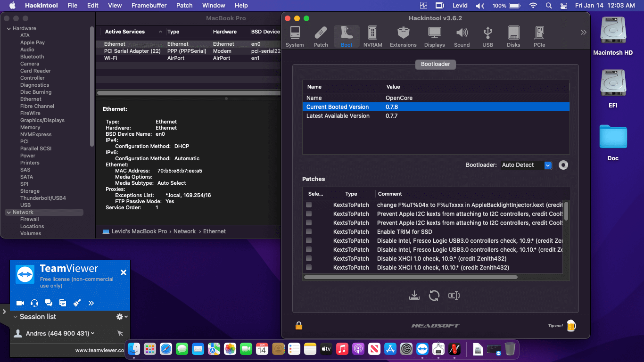Open file transfer icon in TeamViewer panel
Screen dimensions: 644x362
click(63, 303)
